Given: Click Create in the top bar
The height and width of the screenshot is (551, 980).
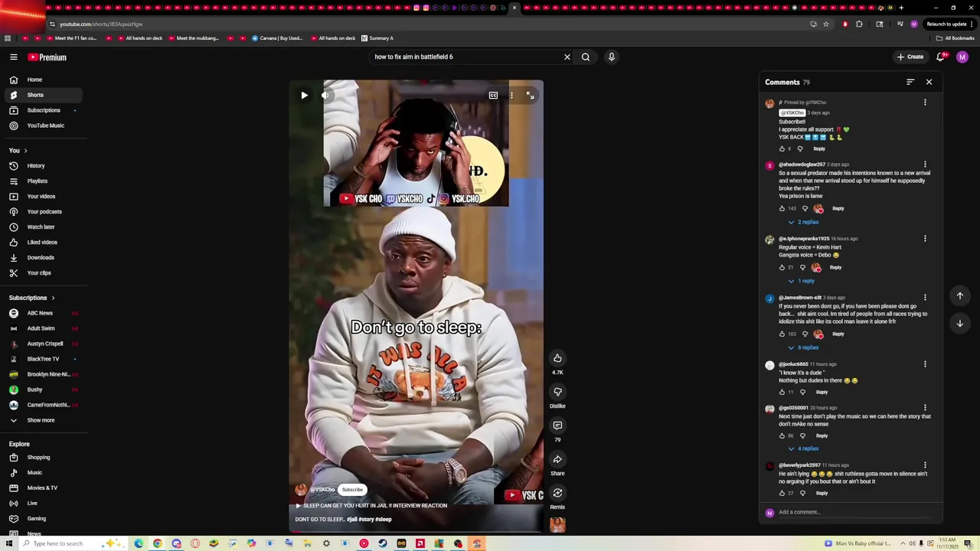Looking at the screenshot, I should tap(910, 57).
